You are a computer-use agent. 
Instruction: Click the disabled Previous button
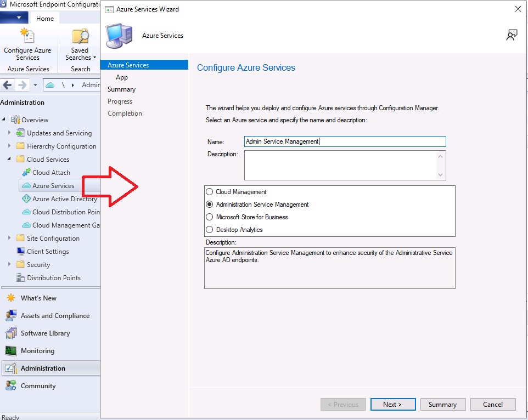343,405
